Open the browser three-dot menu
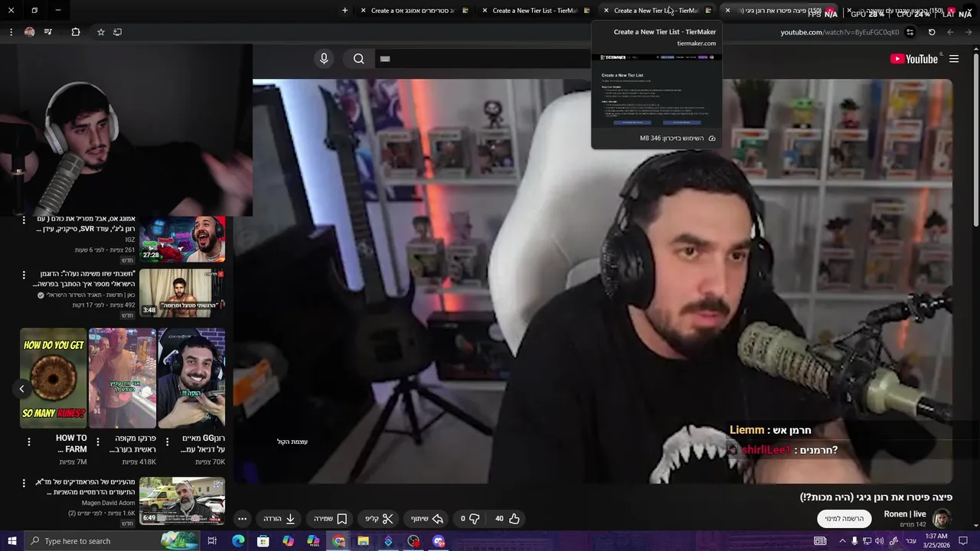The height and width of the screenshot is (551, 980). tap(11, 32)
